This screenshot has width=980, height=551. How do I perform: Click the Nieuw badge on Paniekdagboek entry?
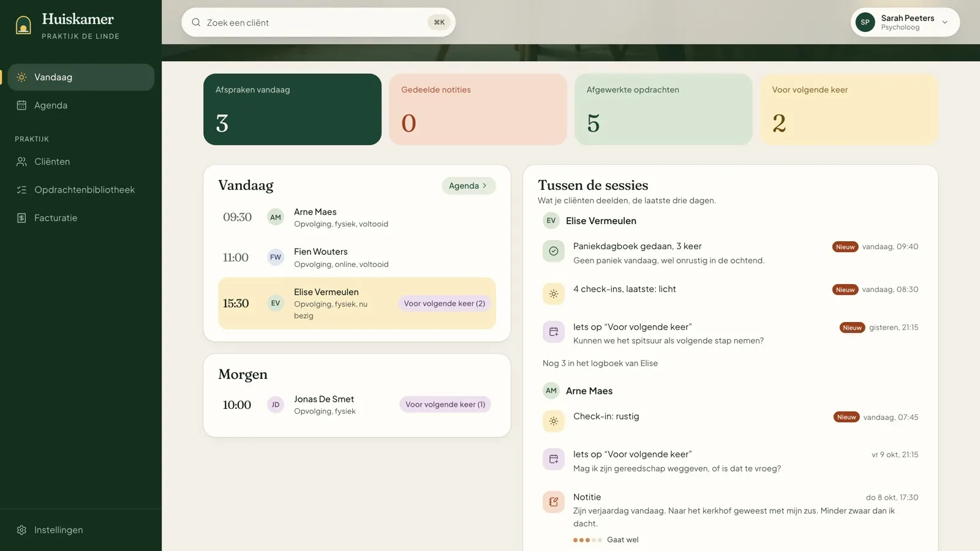click(845, 247)
